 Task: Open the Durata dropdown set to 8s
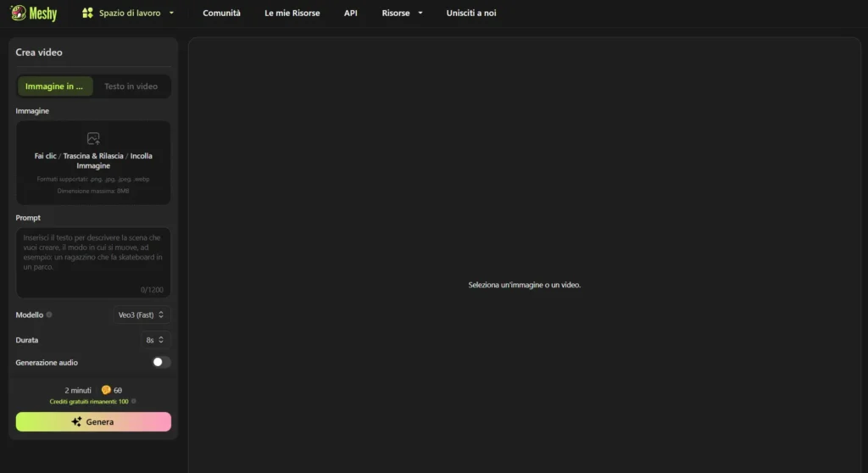tap(155, 340)
